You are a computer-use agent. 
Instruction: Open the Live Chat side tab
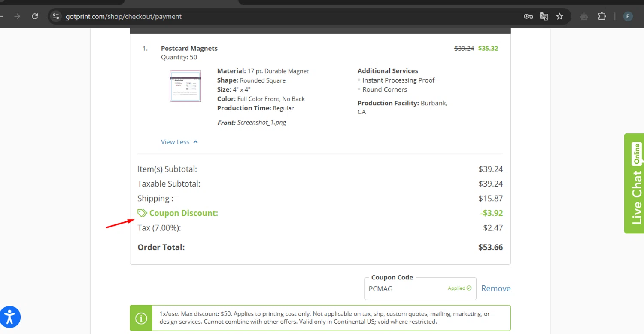pos(634,184)
